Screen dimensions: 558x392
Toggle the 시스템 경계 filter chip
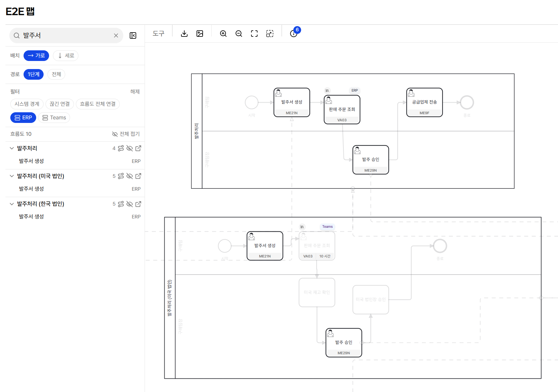click(27, 104)
